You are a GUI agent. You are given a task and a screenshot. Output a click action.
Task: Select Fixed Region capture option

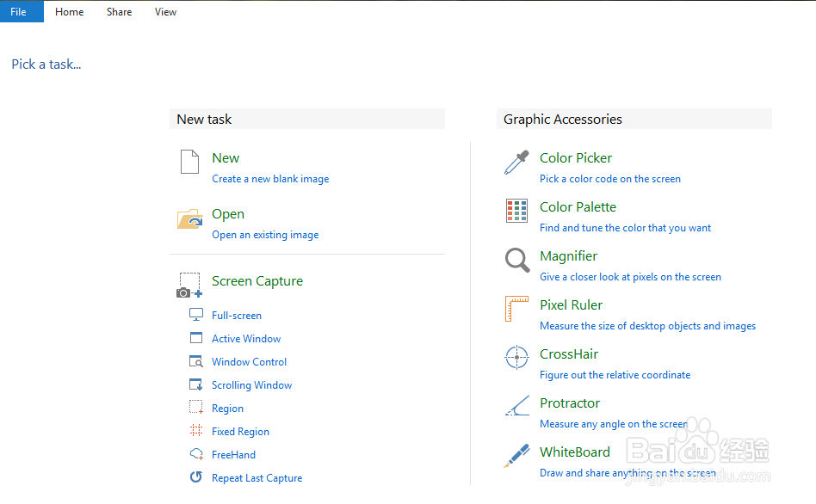(x=240, y=432)
